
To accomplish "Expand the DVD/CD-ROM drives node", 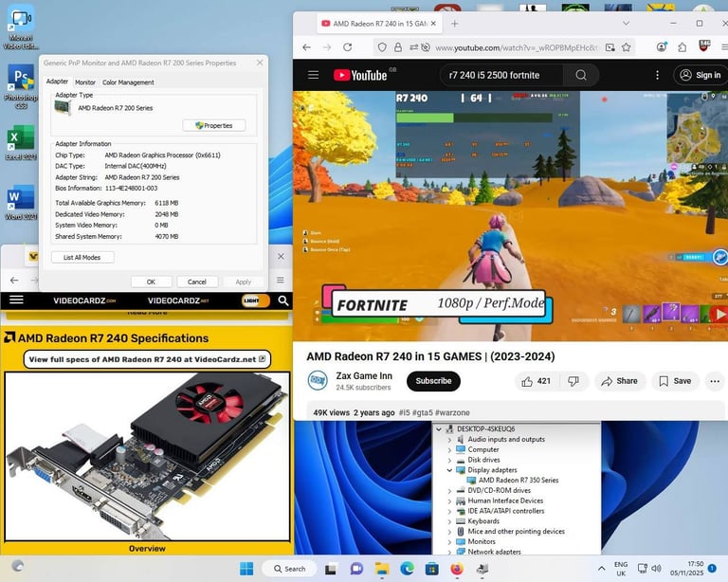I will coord(449,491).
